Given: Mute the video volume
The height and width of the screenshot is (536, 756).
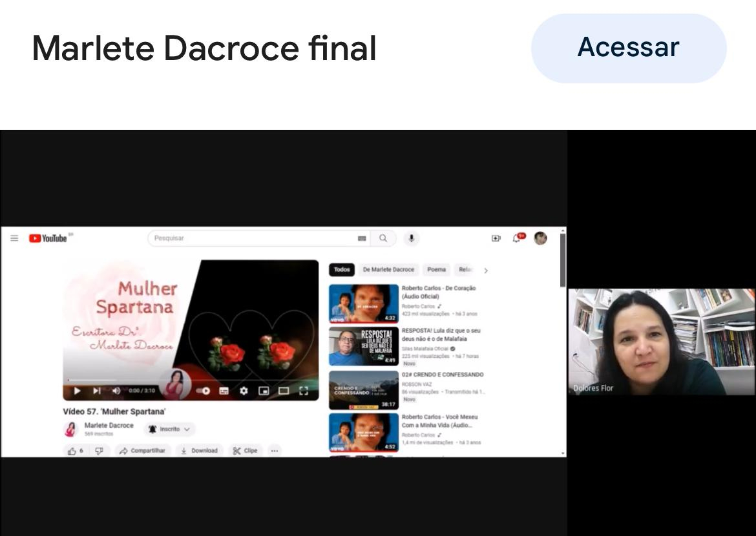Looking at the screenshot, I should [116, 391].
